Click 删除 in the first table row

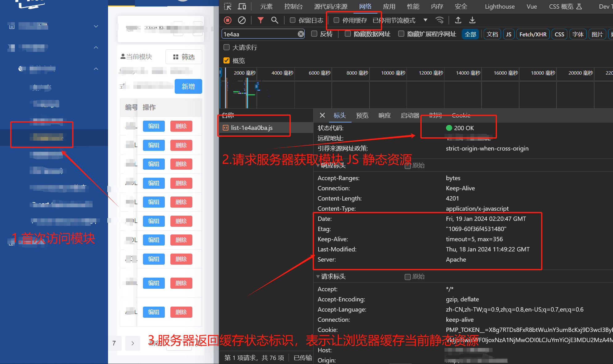click(181, 126)
